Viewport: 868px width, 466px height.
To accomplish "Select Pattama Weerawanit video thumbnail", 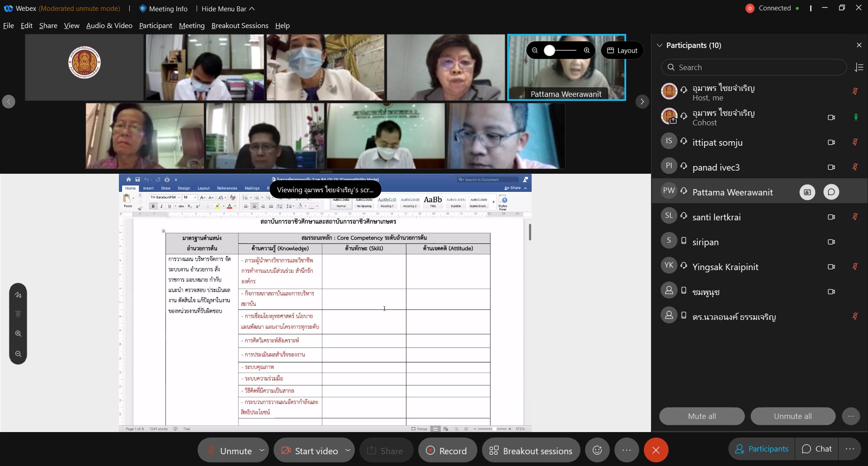I will click(566, 67).
